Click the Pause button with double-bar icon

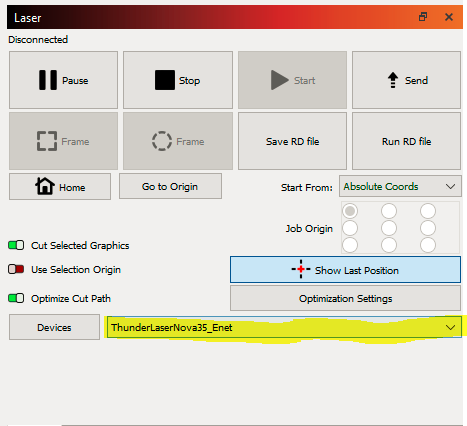click(x=63, y=80)
